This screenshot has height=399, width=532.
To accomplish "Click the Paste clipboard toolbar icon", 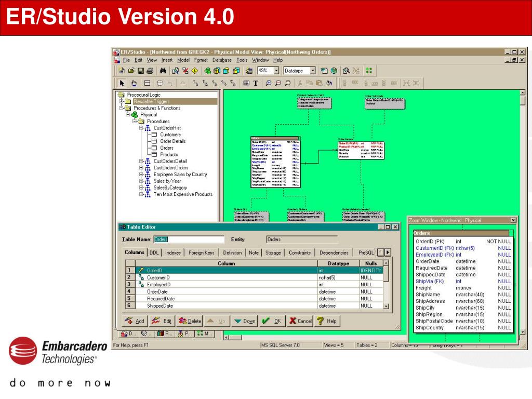I will pyautogui.click(x=319, y=83).
